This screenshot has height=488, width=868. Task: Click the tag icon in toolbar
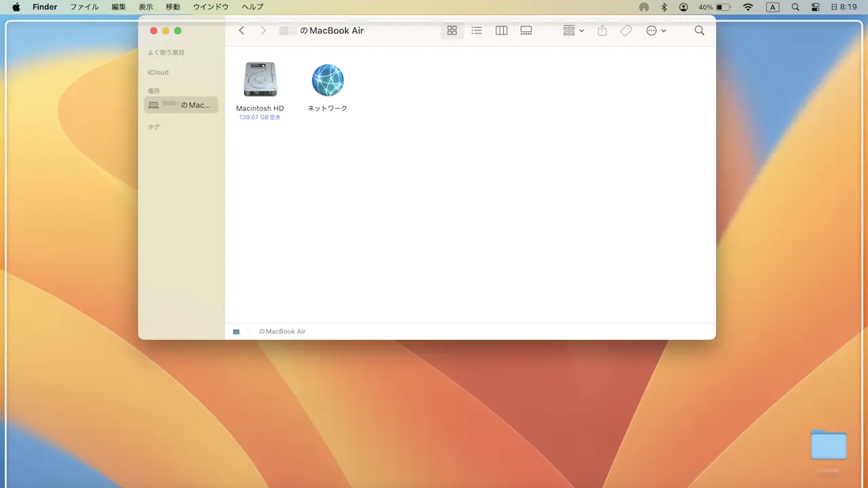626,30
